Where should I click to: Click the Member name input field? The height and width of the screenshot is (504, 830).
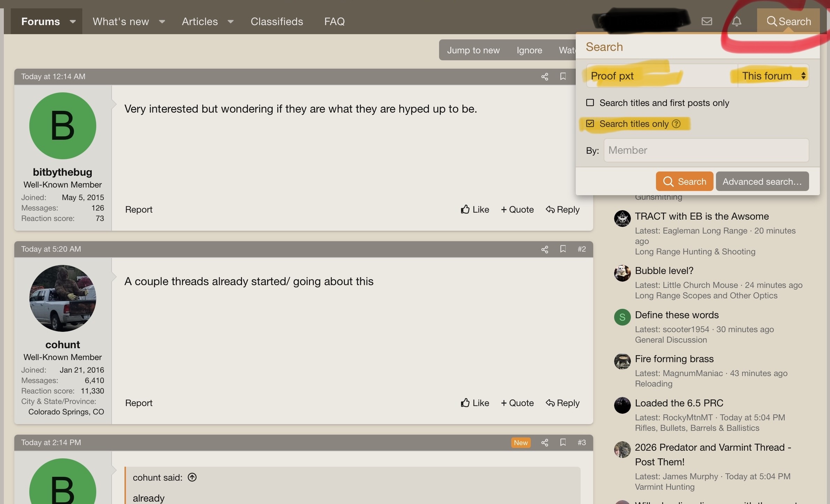click(706, 150)
